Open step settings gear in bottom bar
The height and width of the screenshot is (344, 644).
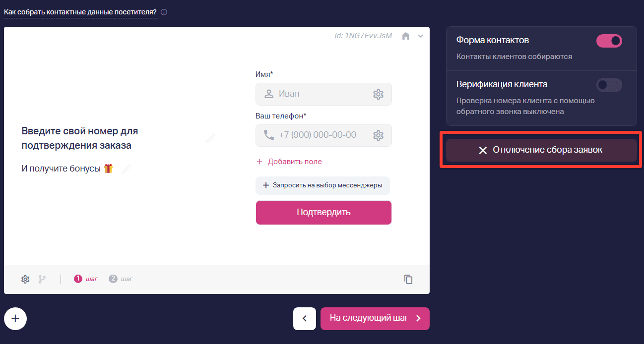pos(25,279)
